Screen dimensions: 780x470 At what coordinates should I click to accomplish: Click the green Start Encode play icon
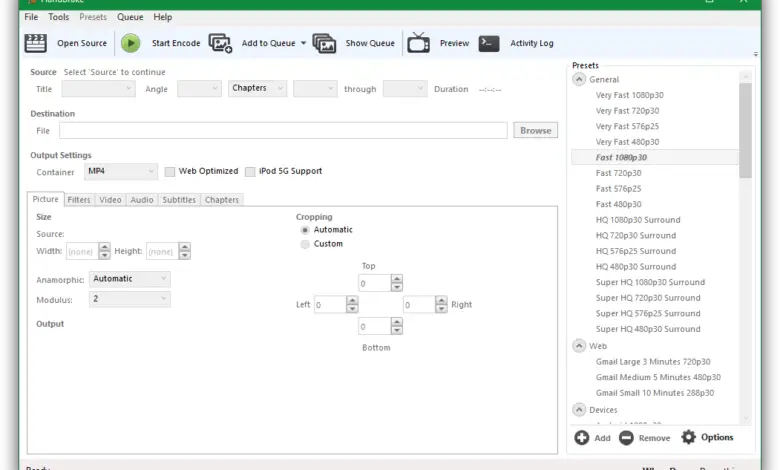click(130, 43)
